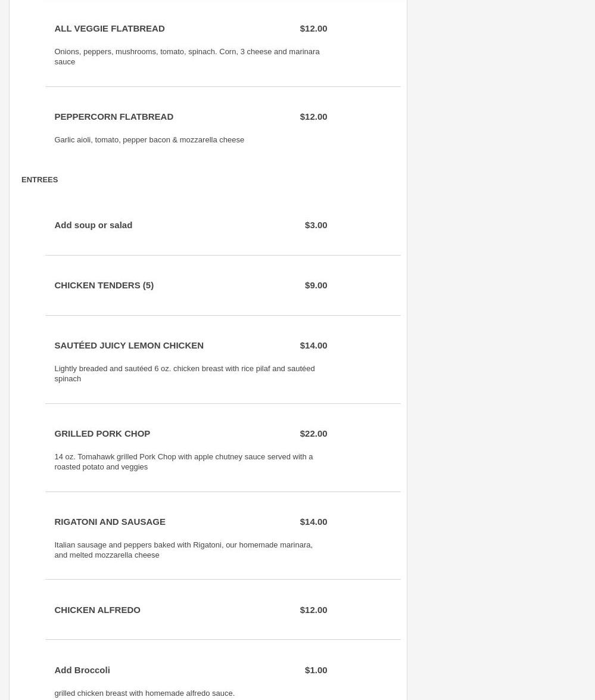595x700 pixels.
Task: Click the ALL VEGGIE FLATBREAD item title
Action: pyautogui.click(x=109, y=29)
